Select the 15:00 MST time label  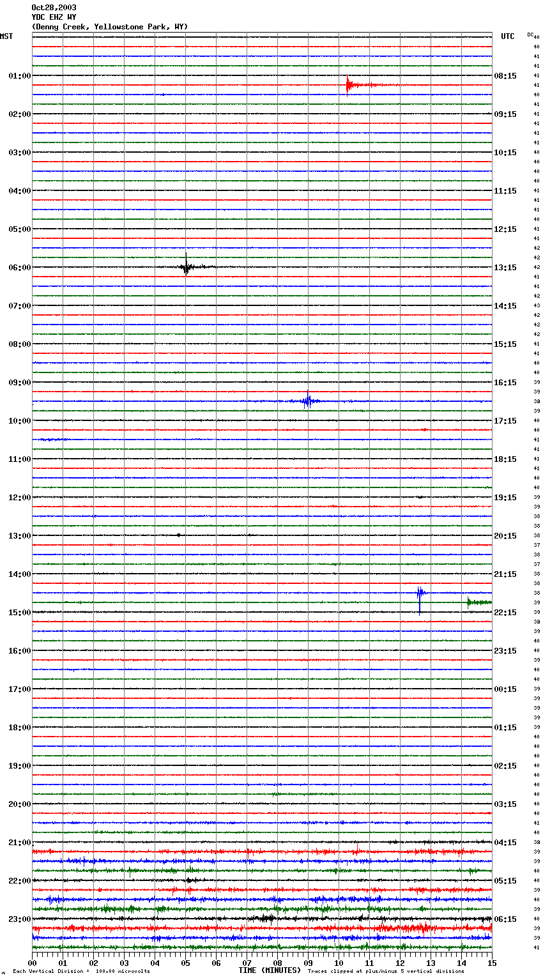pos(20,613)
